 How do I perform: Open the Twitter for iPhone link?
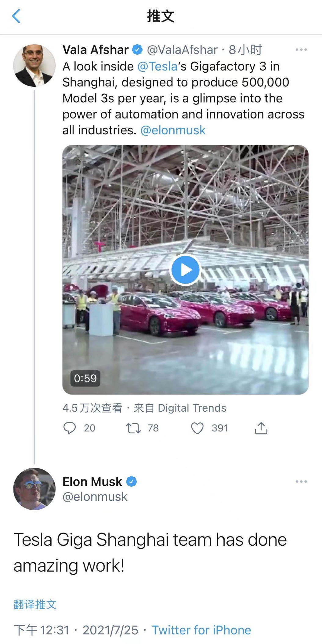point(201,630)
